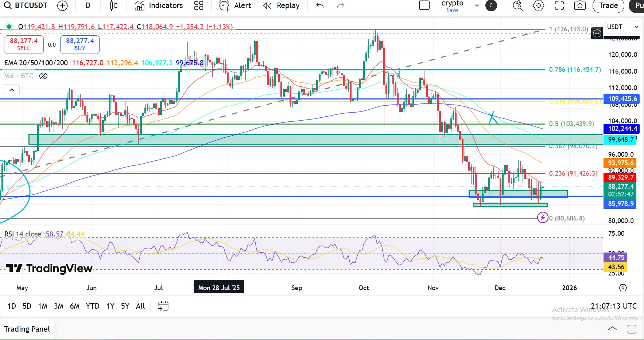Click the green market status dot
644x340 pixels.
tap(9, 27)
